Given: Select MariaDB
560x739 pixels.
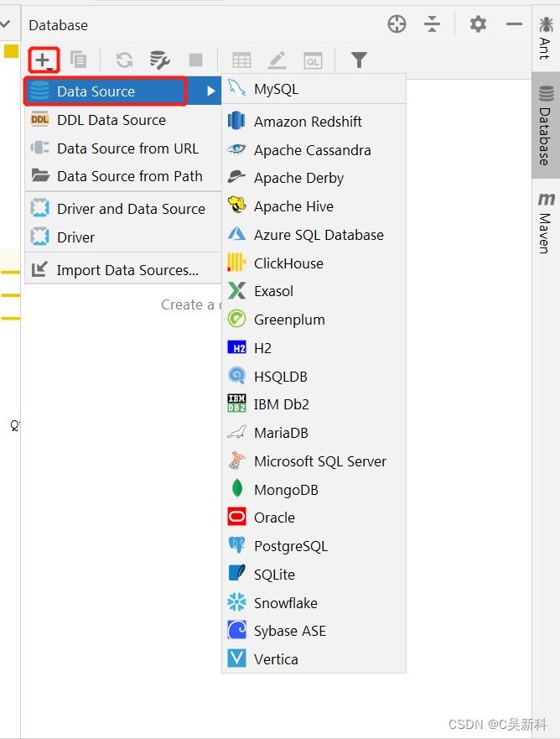Looking at the screenshot, I should 314,433.
